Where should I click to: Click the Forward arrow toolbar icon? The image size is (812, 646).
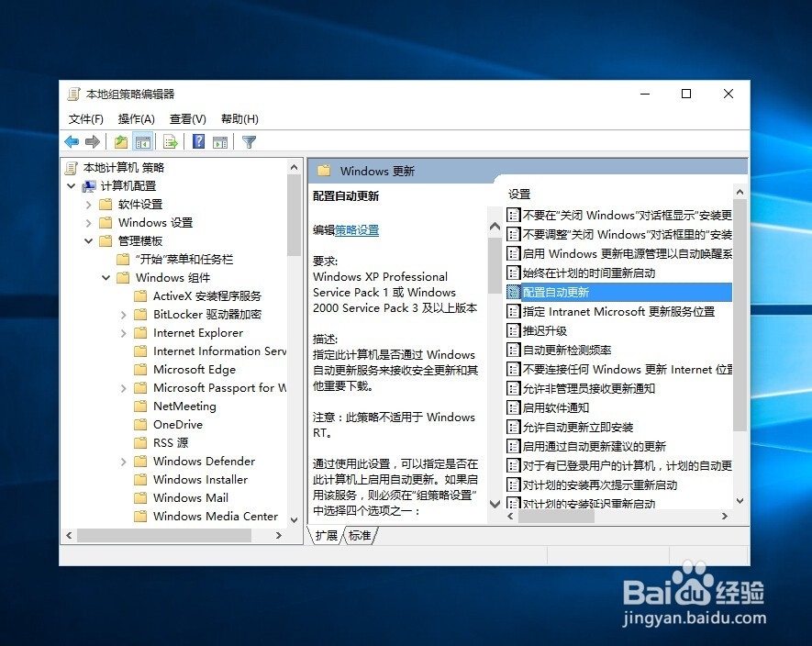pyautogui.click(x=92, y=141)
